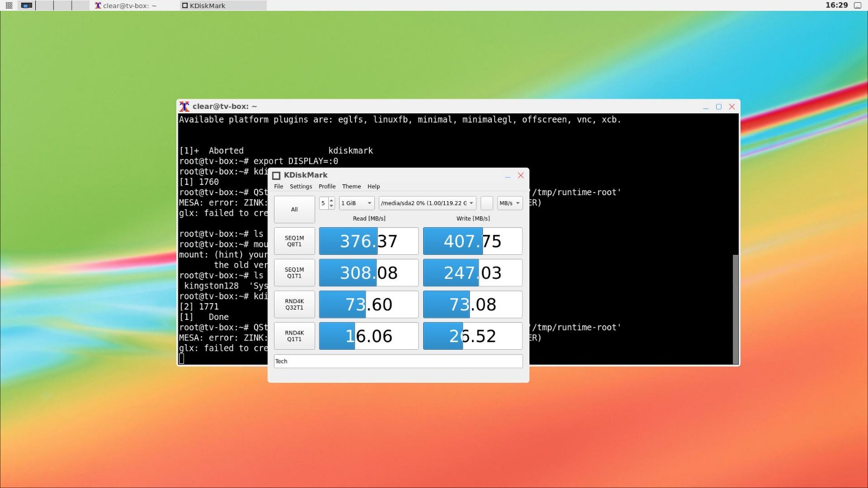The image size is (868, 488).
Task: Click the 247.03 write result bar
Action: point(473,273)
